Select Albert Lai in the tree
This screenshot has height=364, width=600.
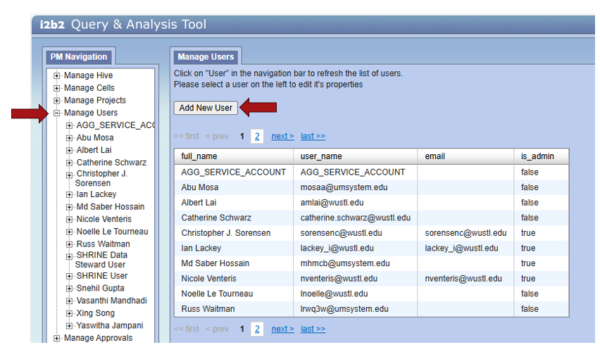[x=94, y=150]
